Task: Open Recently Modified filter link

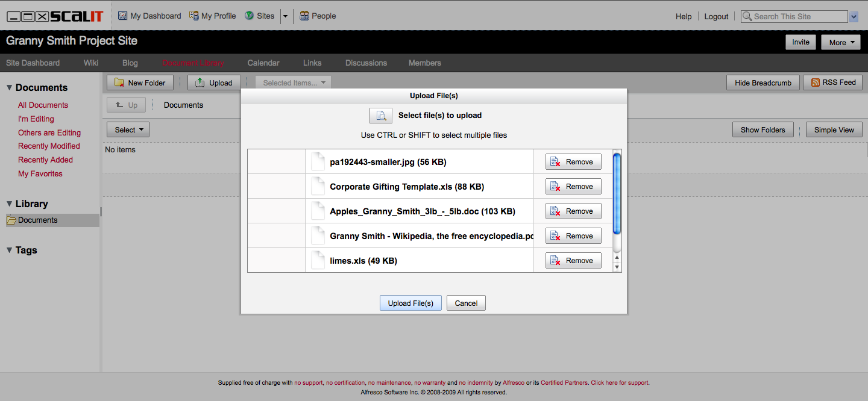Action: (49, 146)
